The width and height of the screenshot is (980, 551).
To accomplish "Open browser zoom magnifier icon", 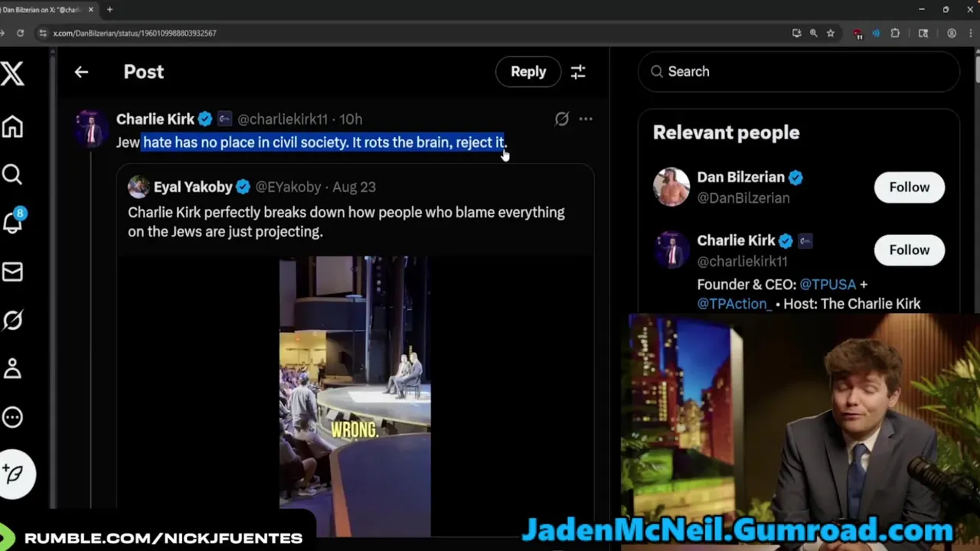I will pos(813,33).
